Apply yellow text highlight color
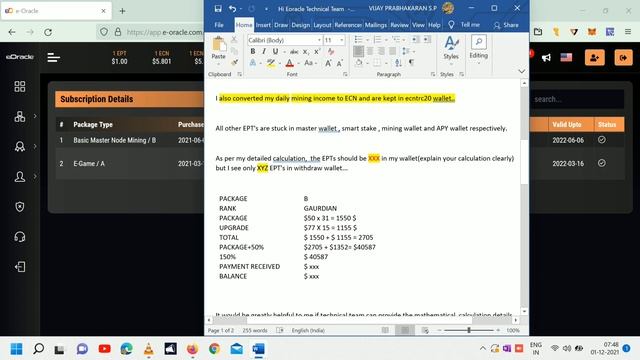This screenshot has width=640, height=360. tap(270, 63)
